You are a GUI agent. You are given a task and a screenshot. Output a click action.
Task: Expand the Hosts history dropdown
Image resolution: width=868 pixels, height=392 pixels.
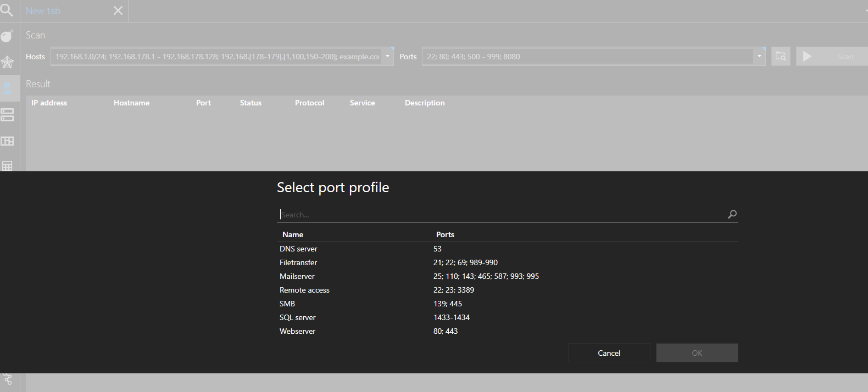[387, 57]
